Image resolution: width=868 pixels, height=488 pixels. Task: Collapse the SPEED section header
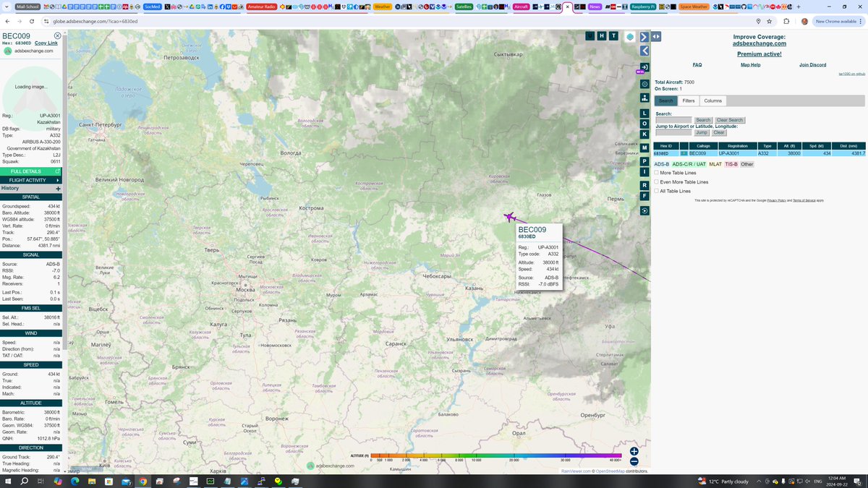(x=31, y=365)
